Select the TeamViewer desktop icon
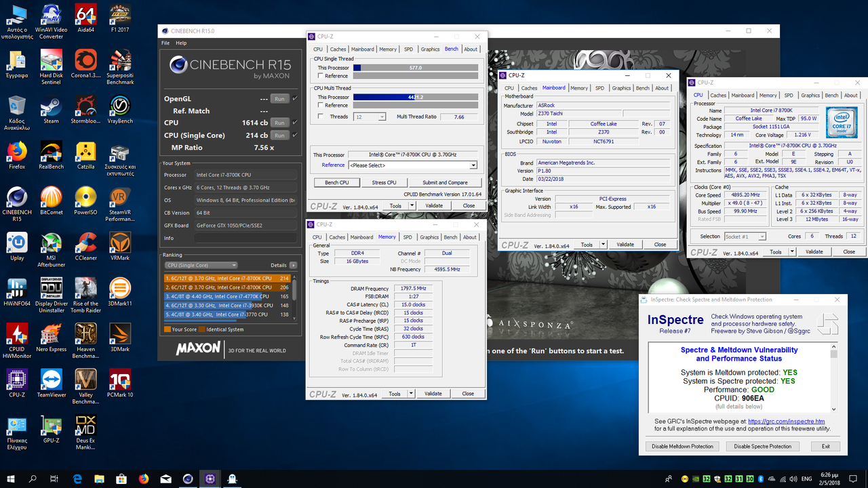Viewport: 868px width, 488px height. (52, 384)
